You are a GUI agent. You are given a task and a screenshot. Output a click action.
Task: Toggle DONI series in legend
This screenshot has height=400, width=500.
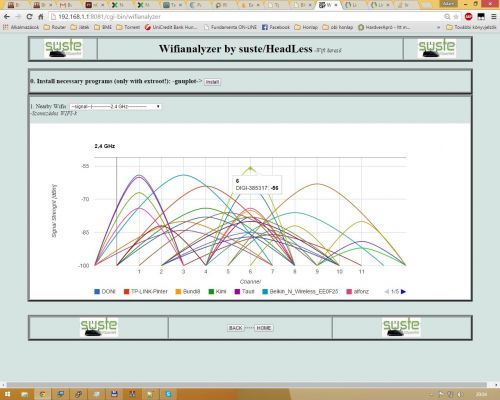coord(105,292)
